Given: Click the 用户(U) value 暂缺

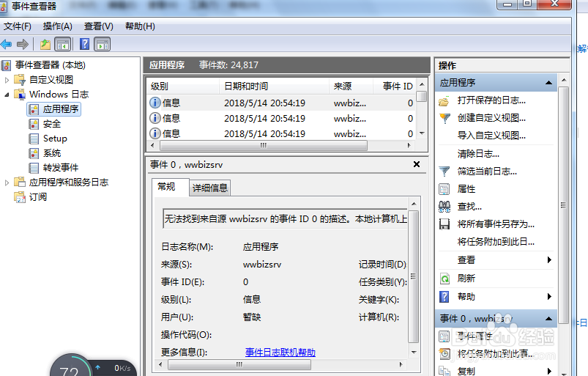Looking at the screenshot, I should point(252,317).
